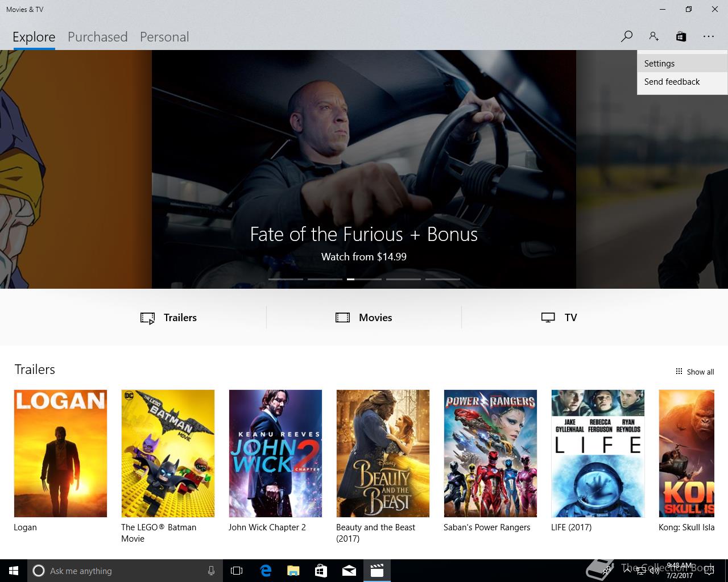Screen dimensions: 728x582
Task: Open Beauty and the Beast poster
Action: 383,454
